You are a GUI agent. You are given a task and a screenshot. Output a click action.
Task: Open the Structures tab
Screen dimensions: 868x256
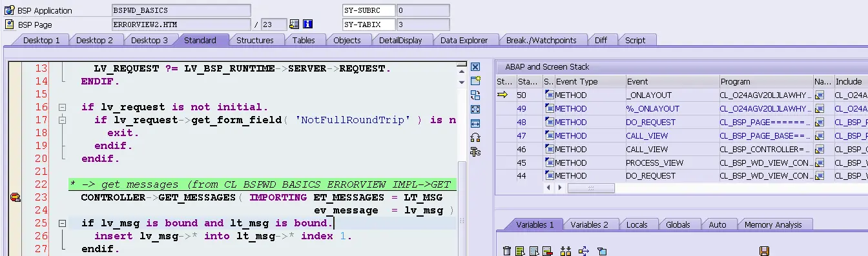coord(254,40)
